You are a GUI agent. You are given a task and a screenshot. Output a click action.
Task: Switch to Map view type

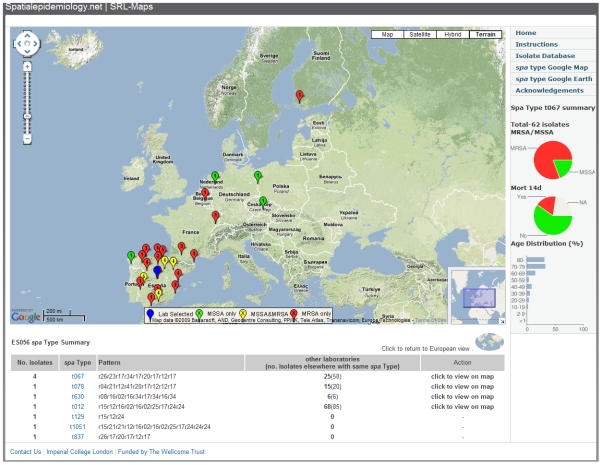[x=387, y=35]
